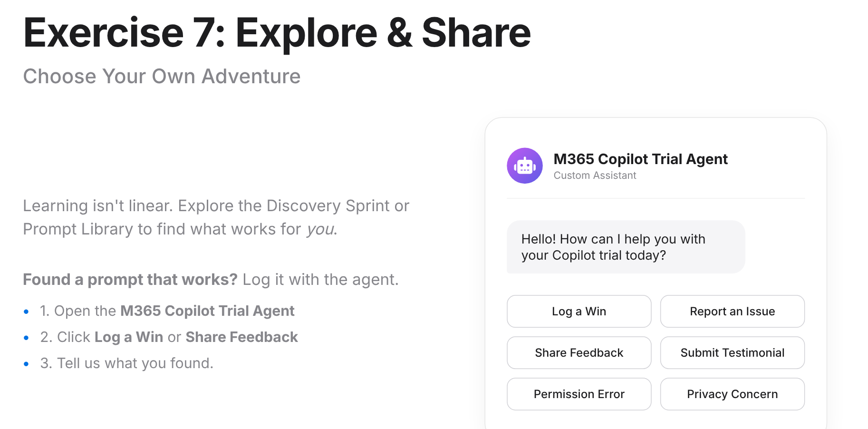
Task: Click the Choose Your Own Adventure subtitle
Action: 162,77
